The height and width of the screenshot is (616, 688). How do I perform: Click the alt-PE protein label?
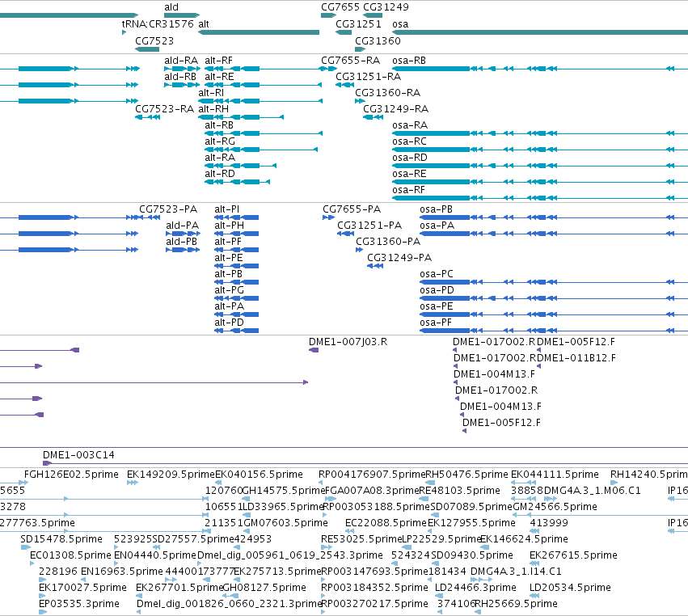229,258
